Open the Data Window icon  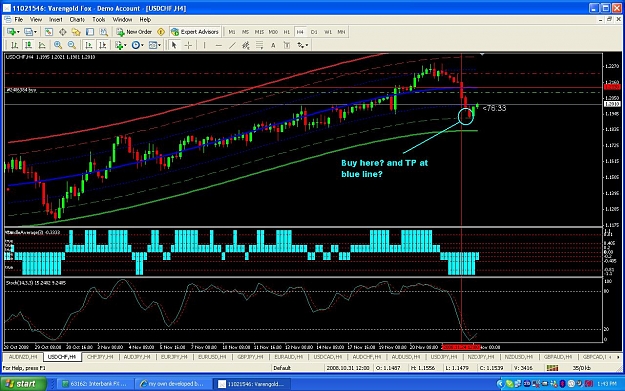pos(63,32)
